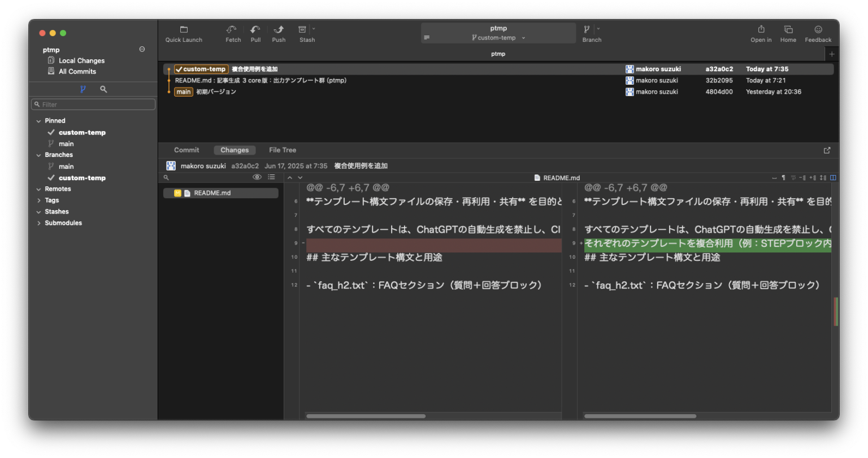Decrease diff context lines icon
868x458 pixels.
(x=802, y=178)
